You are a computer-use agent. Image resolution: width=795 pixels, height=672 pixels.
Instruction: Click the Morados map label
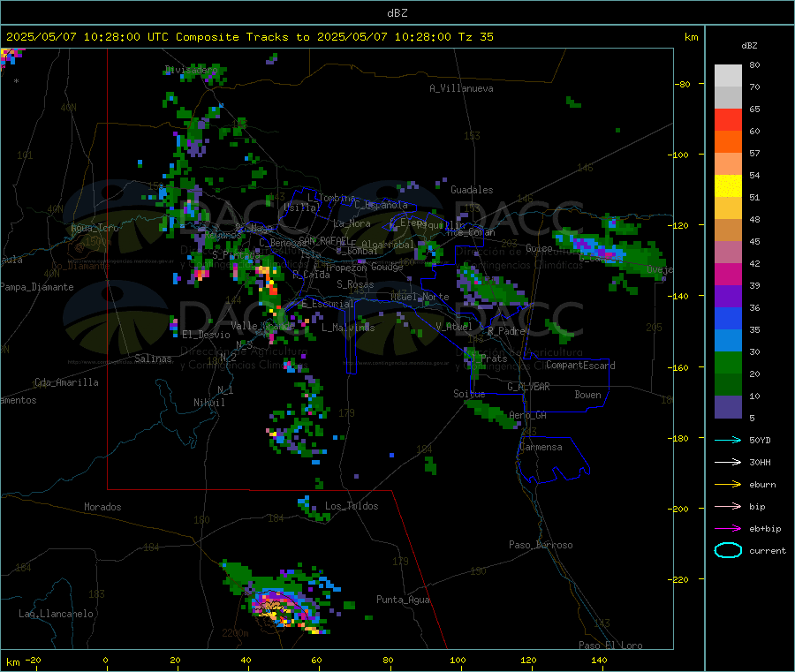pos(102,507)
